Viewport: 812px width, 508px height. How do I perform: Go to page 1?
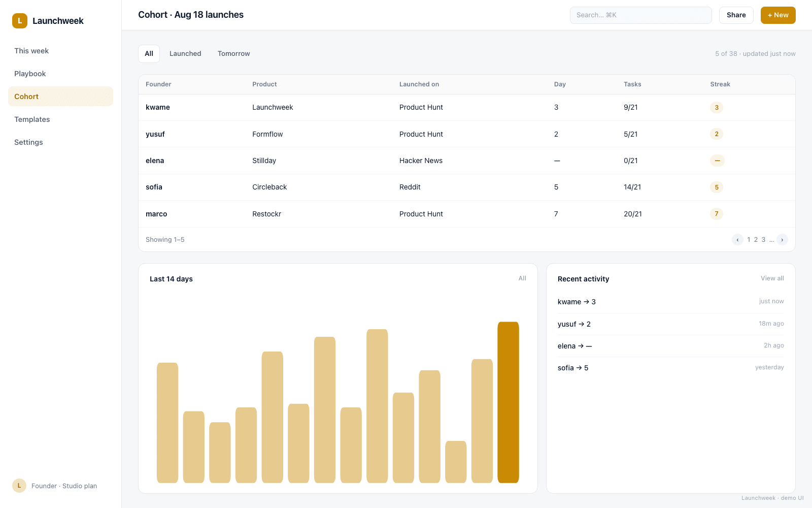[749, 240]
